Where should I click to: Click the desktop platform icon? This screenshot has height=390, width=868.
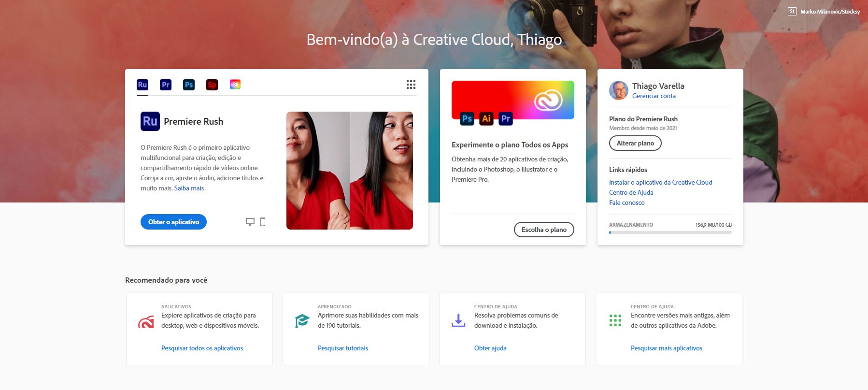[250, 222]
